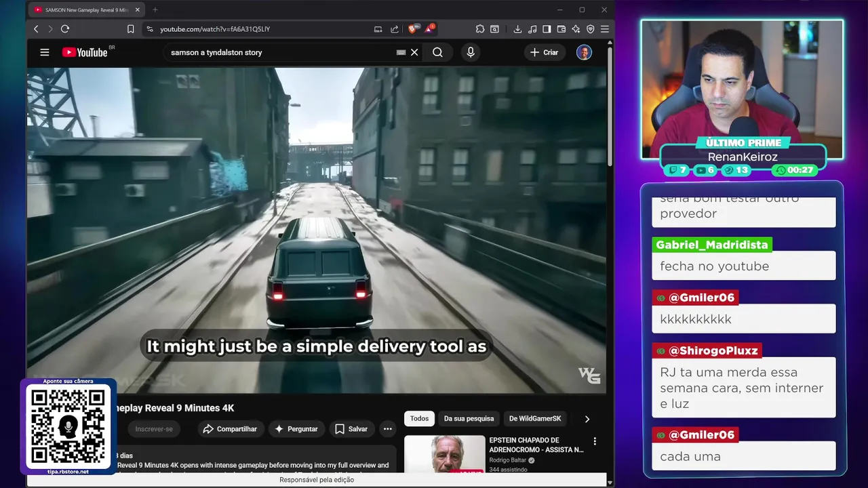868x488 pixels.
Task: Open the Extensions puzzle-piece icon
Action: [480, 29]
